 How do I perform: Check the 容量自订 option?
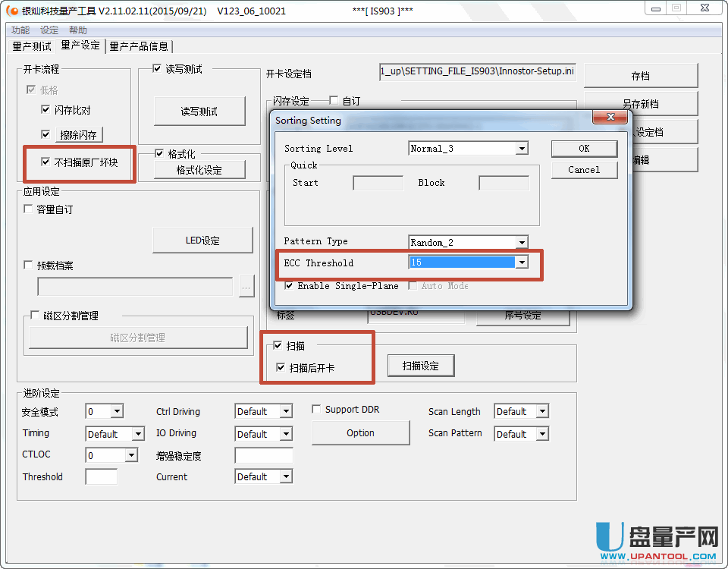29,209
